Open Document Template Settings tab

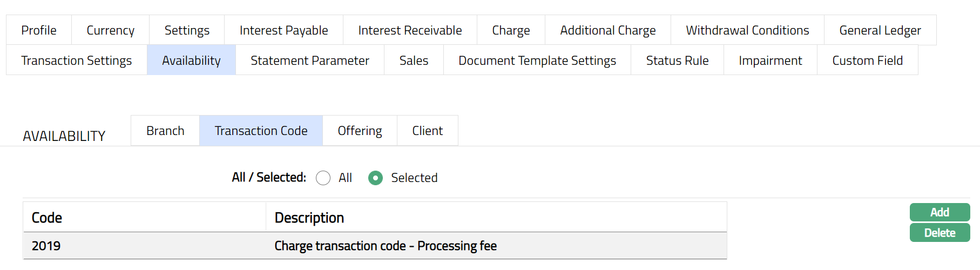tap(537, 60)
